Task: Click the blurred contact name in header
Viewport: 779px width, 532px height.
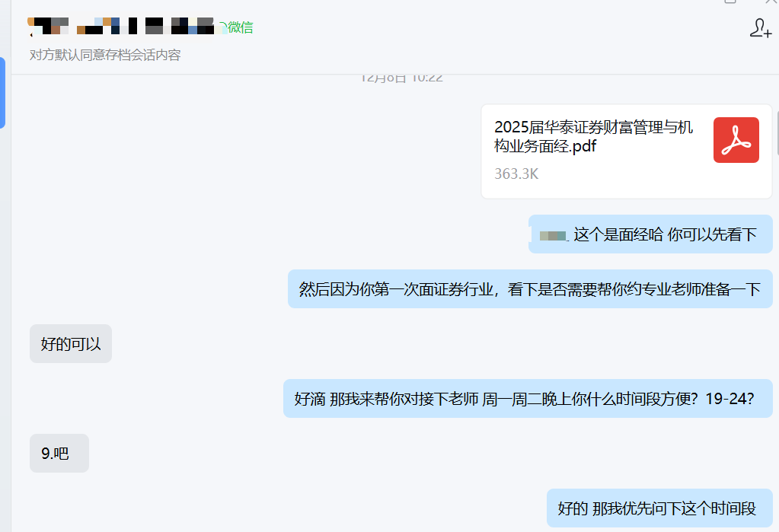Action: (122, 26)
